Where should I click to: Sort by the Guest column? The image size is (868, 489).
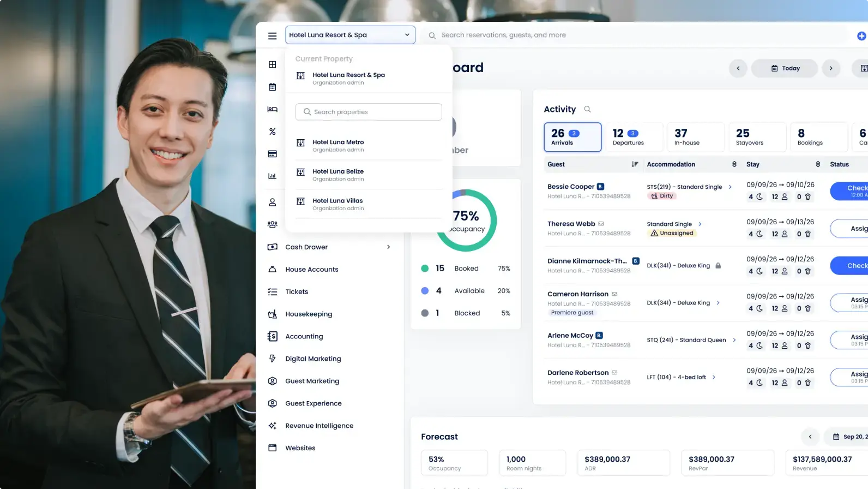635,164
